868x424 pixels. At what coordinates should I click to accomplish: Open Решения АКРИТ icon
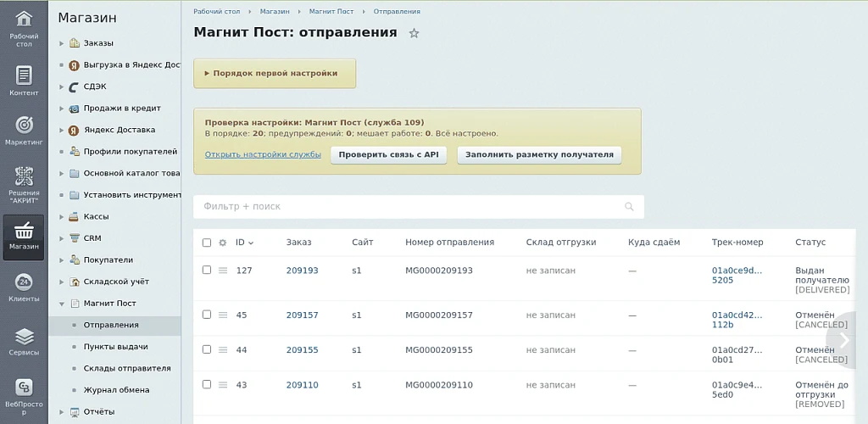coord(24,176)
